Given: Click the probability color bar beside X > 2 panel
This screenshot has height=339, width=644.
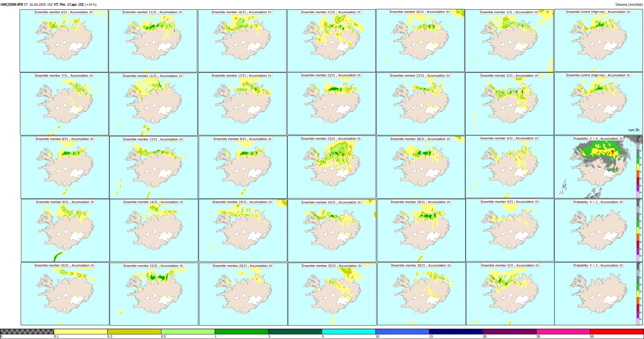Looking at the screenshot, I should click(x=639, y=231).
